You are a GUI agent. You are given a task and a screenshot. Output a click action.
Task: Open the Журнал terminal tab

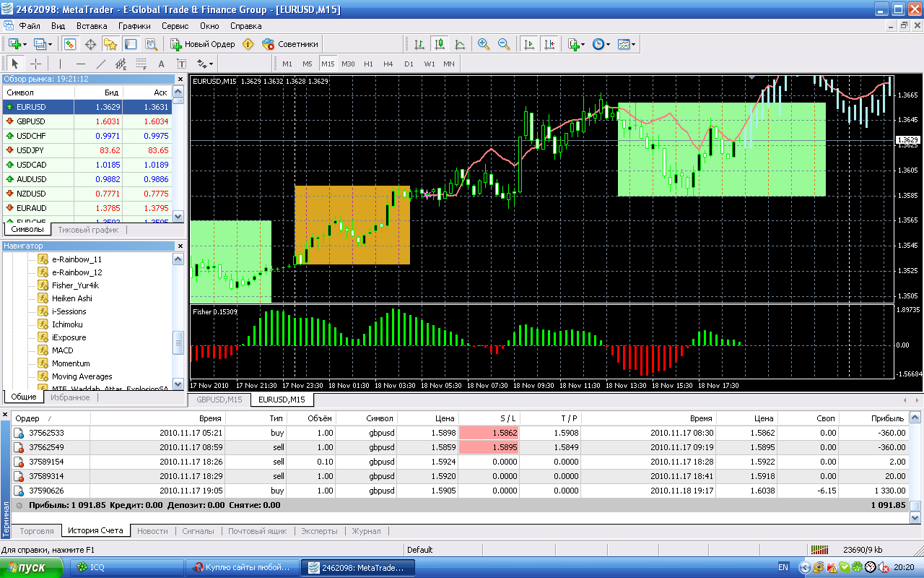(366, 531)
